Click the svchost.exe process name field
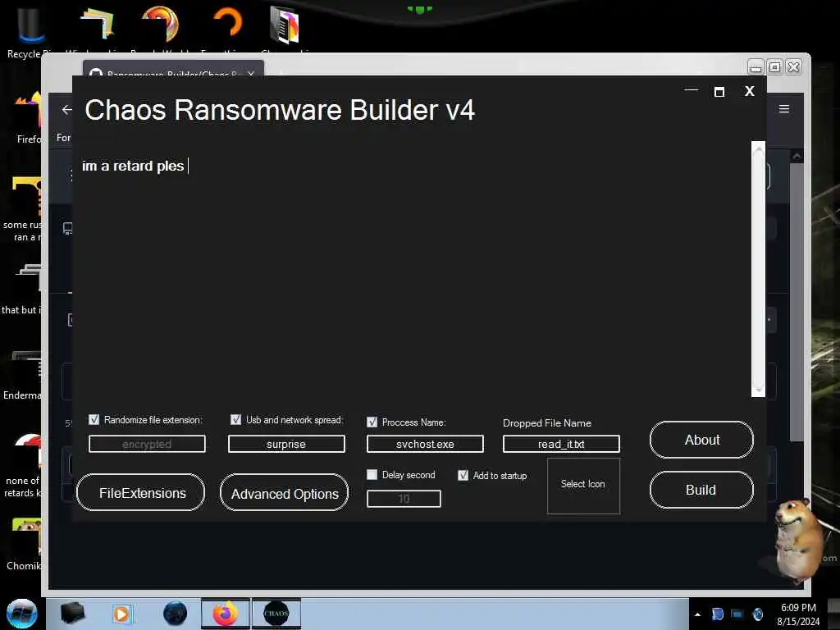840x630 pixels. click(x=425, y=444)
